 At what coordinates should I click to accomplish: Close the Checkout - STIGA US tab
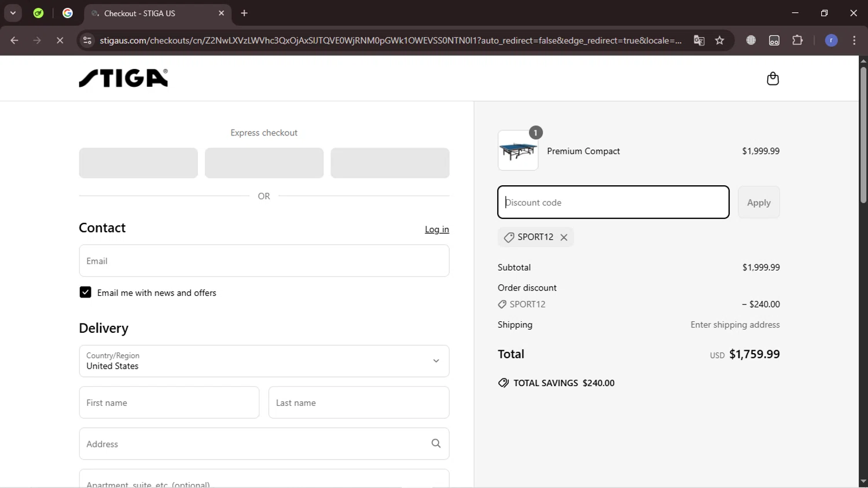pos(221,13)
